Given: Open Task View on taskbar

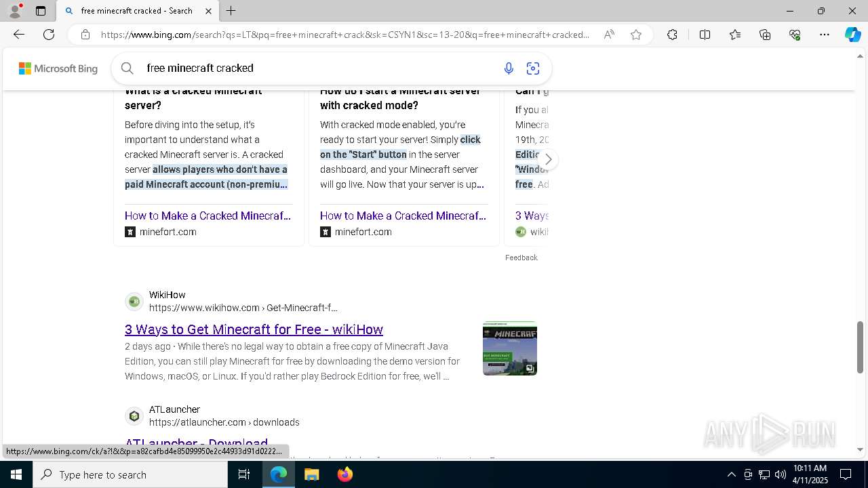Looking at the screenshot, I should 244,474.
